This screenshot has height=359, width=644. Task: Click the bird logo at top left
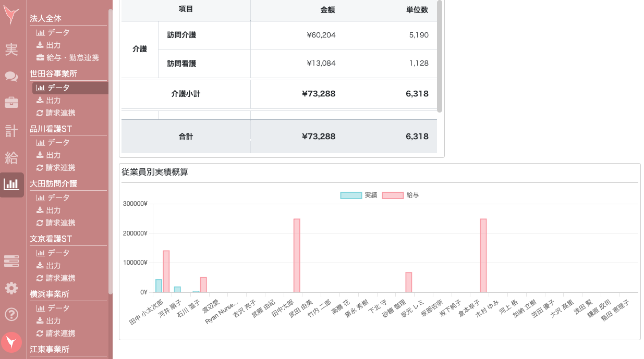[x=11, y=16]
